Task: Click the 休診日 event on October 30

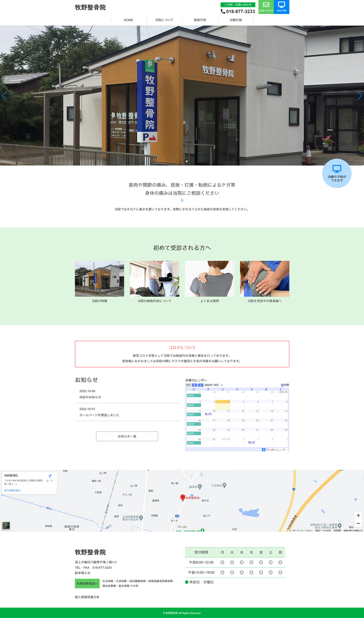Action: point(194,443)
